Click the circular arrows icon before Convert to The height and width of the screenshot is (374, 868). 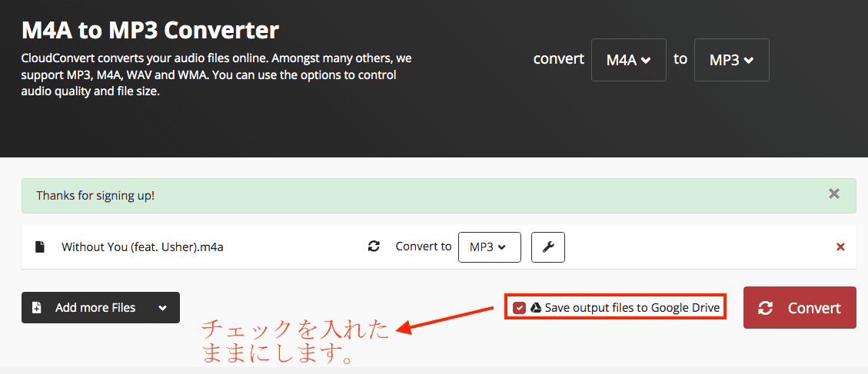point(374,247)
